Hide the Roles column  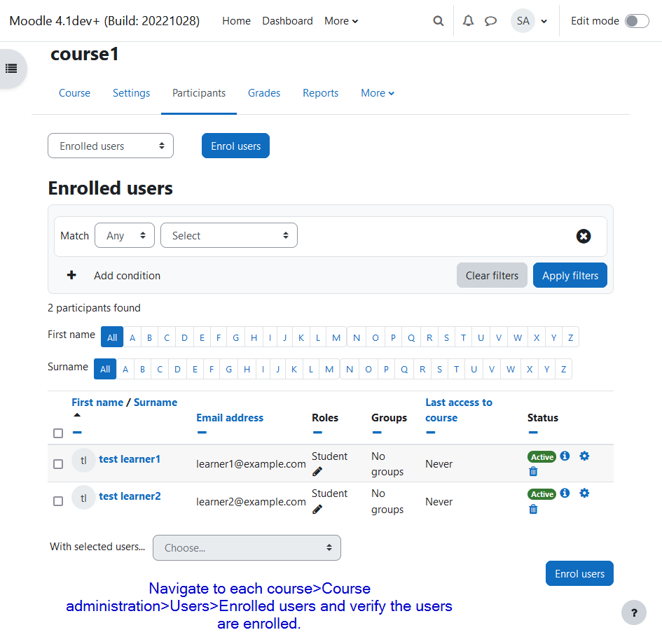(x=317, y=433)
